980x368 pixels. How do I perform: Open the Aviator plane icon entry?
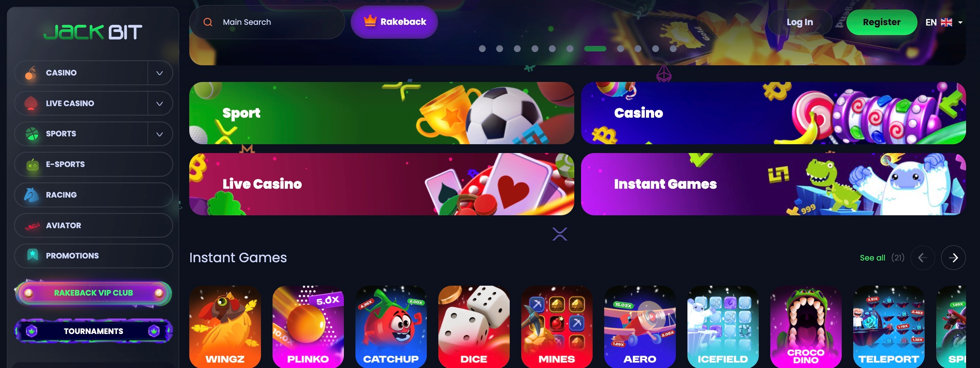click(x=32, y=225)
